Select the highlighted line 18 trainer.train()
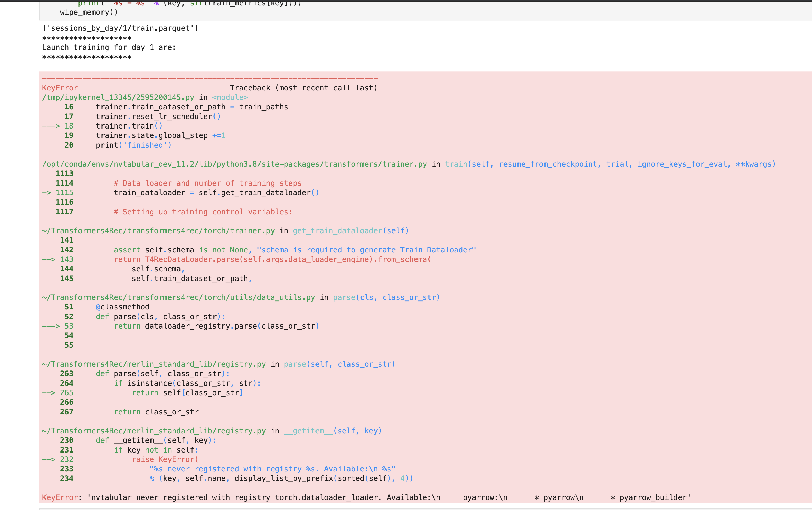 click(x=128, y=126)
